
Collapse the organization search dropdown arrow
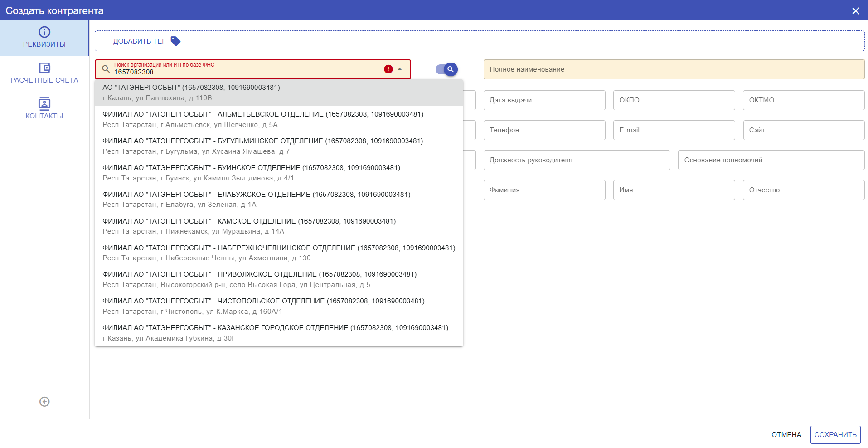400,69
